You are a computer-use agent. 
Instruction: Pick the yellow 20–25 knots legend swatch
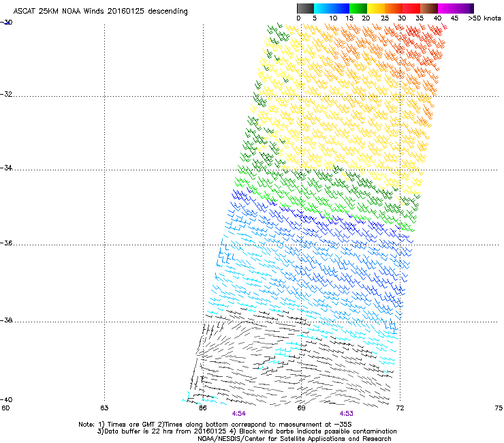[x=376, y=8]
